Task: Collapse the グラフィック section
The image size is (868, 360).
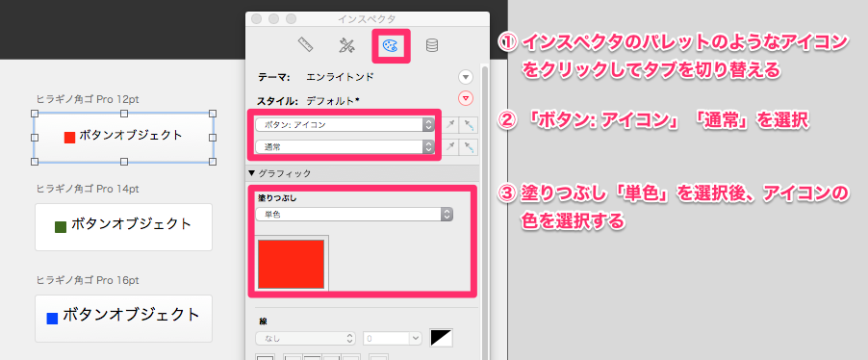Action: pyautogui.click(x=251, y=173)
